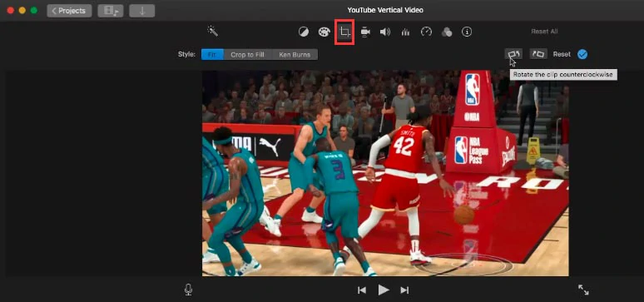Go back to Projects
Image resolution: width=644 pixels, height=302 pixels.
[69, 11]
